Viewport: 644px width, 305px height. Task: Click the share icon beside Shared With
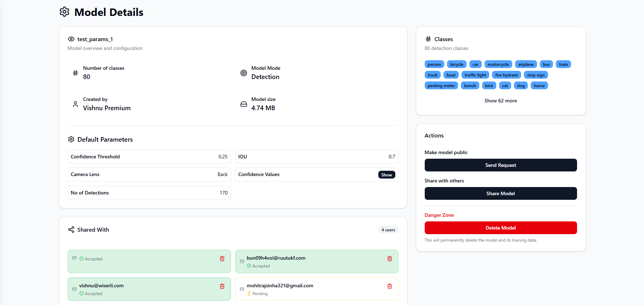coord(71,230)
